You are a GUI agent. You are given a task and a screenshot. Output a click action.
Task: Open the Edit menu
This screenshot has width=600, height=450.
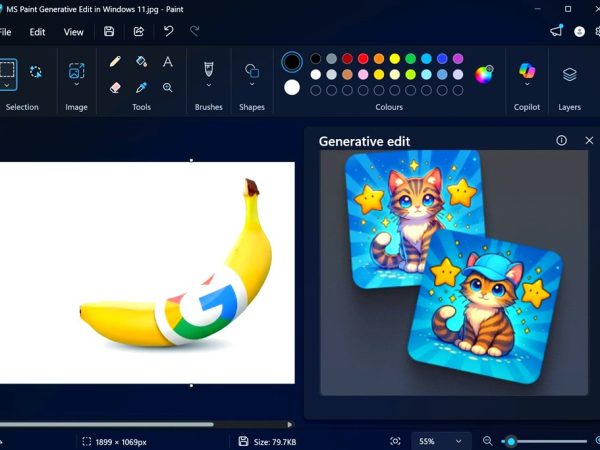pyautogui.click(x=37, y=32)
